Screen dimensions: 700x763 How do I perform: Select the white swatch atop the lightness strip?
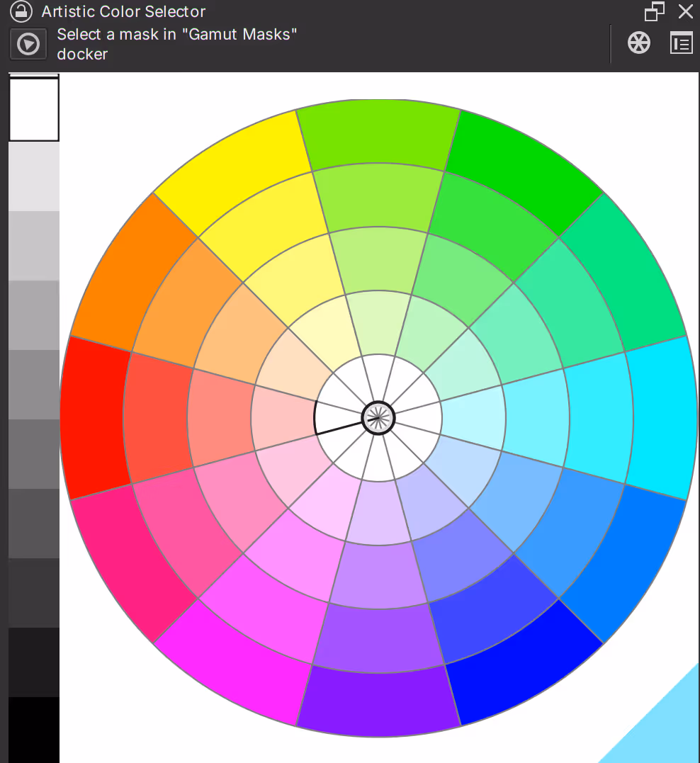tap(33, 109)
